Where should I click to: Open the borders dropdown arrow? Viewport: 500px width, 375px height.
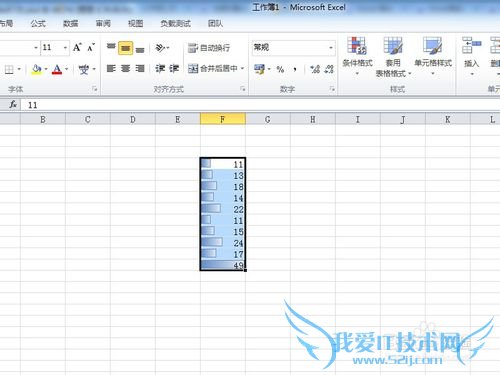(x=19, y=69)
